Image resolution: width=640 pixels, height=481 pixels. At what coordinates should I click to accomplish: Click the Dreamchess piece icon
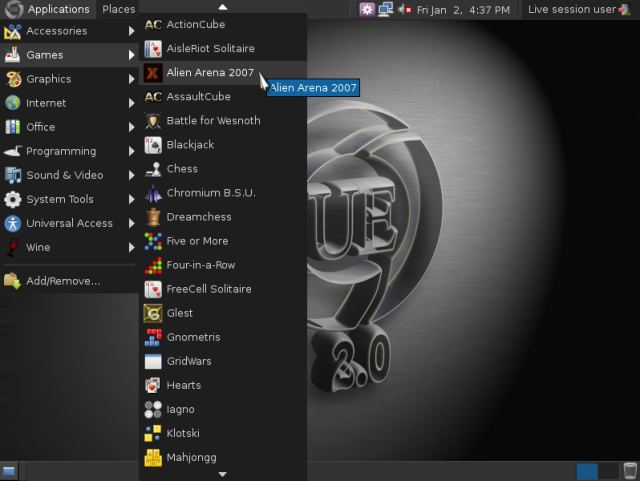click(x=153, y=217)
